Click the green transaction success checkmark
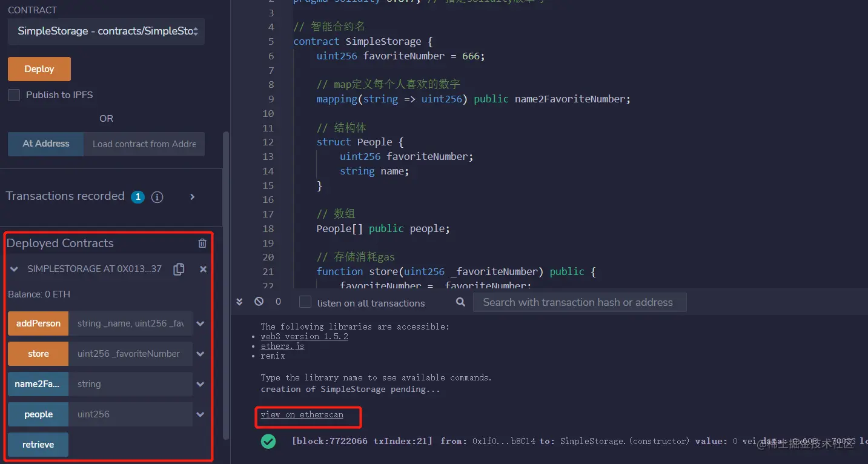 [x=268, y=442]
